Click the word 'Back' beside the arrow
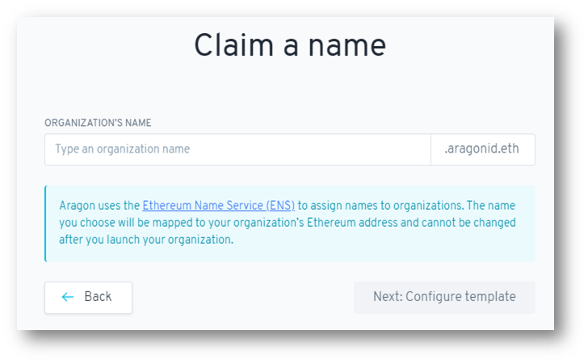The width and height of the screenshot is (588, 364). [98, 297]
